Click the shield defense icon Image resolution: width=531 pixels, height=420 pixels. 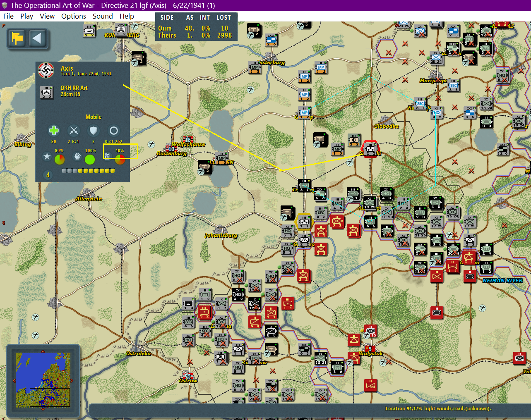[x=94, y=131]
